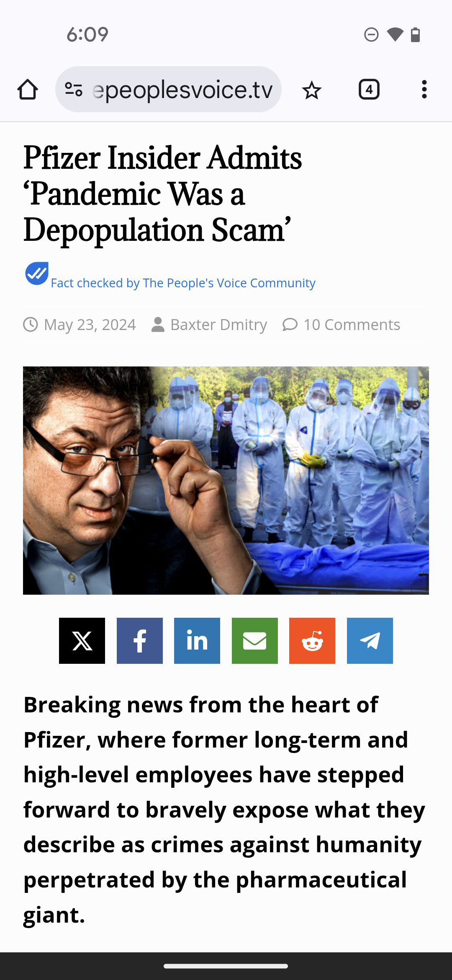Share article on Telegram
The height and width of the screenshot is (980, 452).
coord(370,641)
